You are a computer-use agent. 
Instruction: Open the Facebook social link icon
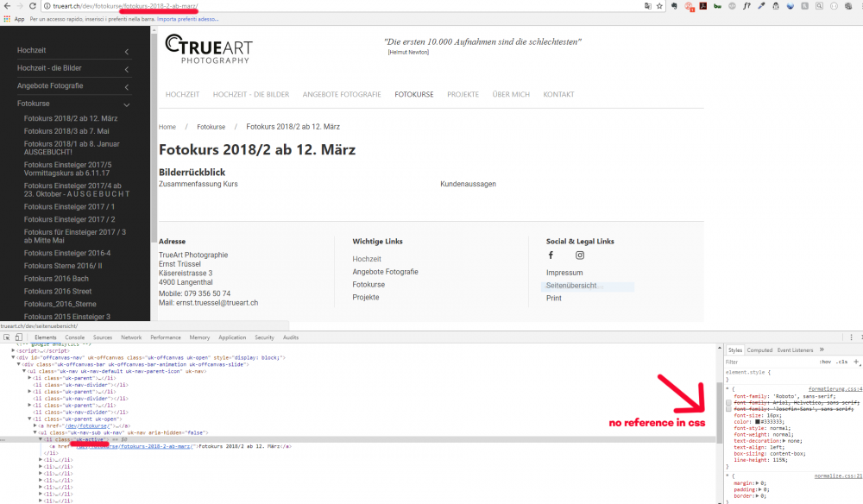click(x=551, y=255)
